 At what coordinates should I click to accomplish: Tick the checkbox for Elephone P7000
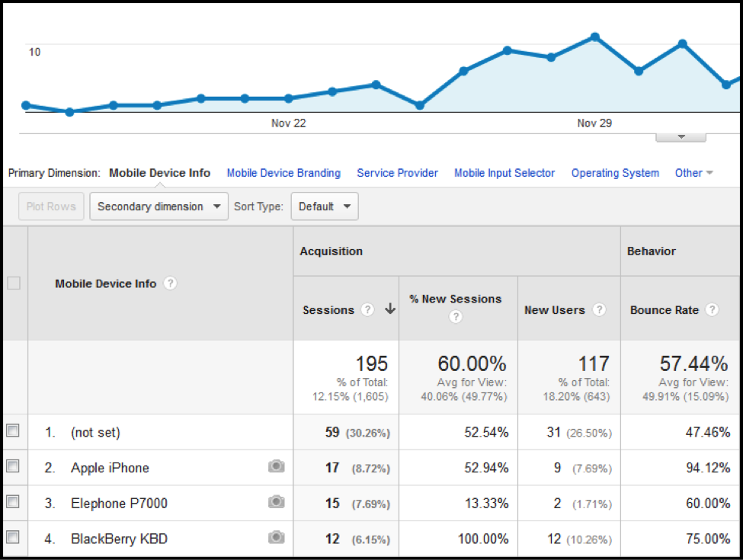(13, 503)
